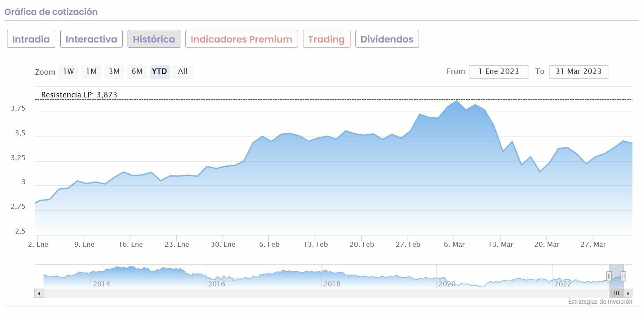Click the scrollbar thumb grip below the navigator
Viewport: 644px width, 319px height.
coord(616,293)
